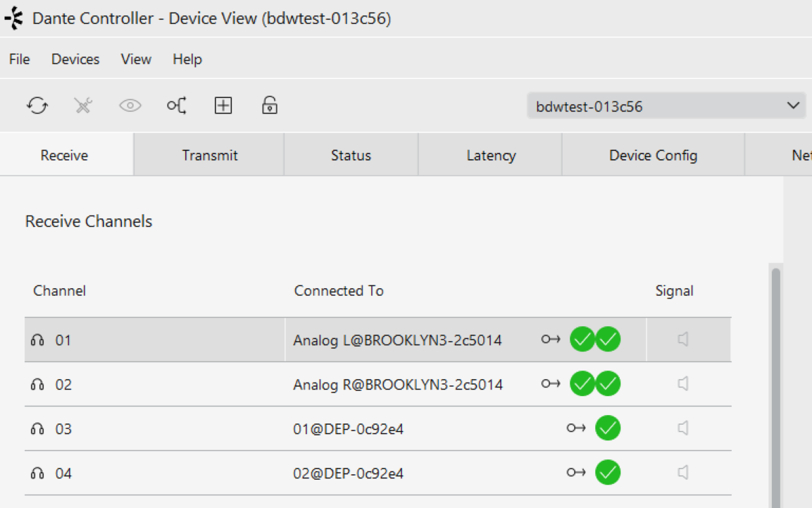Select the 01@DEP-0c92e4 connection entry
This screenshot has width=812, height=508.
(x=348, y=429)
